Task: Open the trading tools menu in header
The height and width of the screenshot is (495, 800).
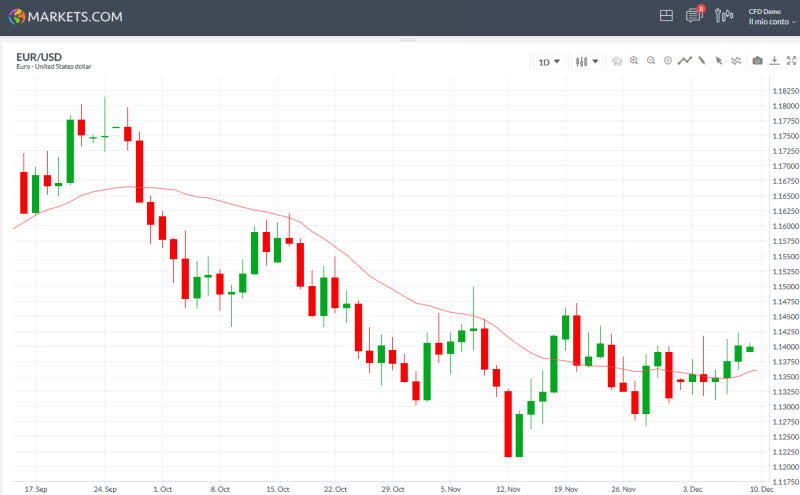Action: pyautogui.click(x=724, y=16)
